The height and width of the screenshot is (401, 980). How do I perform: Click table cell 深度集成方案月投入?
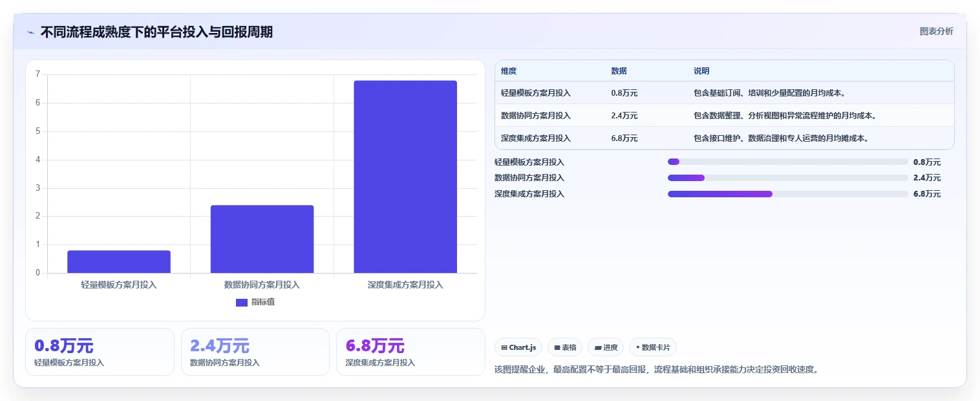point(536,138)
